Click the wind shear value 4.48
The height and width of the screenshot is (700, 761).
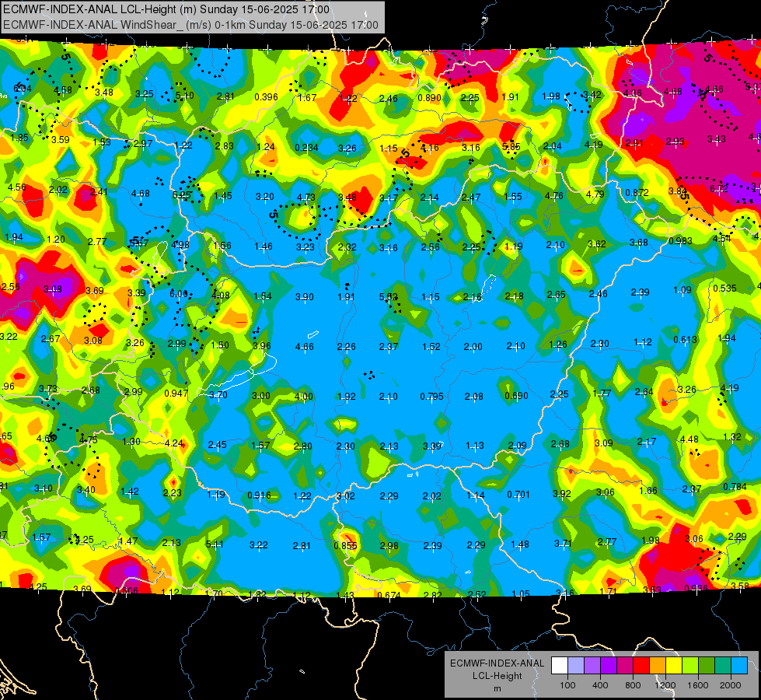[x=689, y=439]
